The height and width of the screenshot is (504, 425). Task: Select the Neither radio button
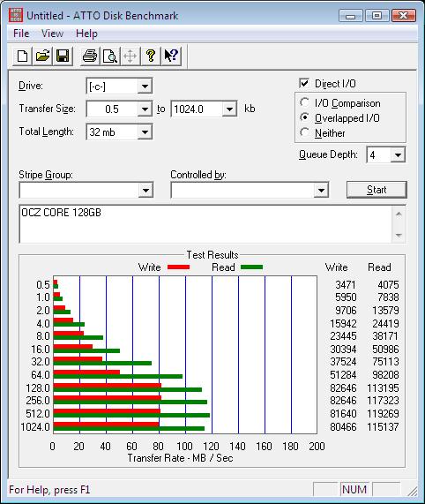[x=304, y=132]
